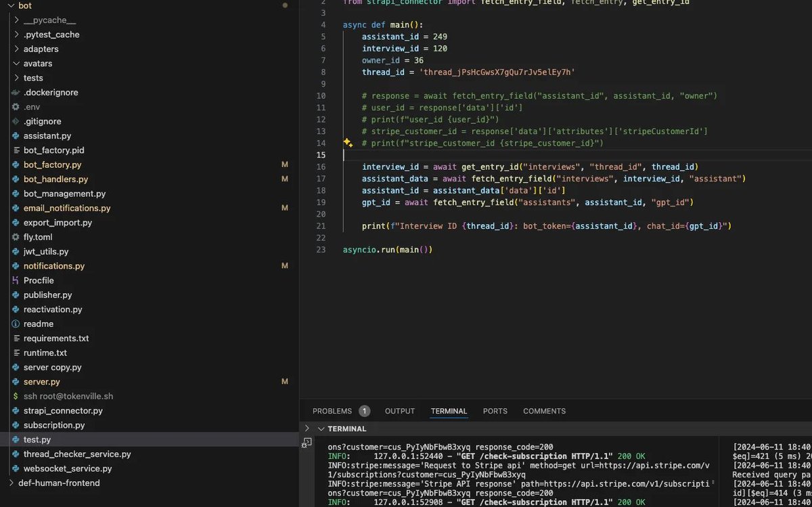
Task: Expand the adapters folder
Action: [16, 49]
